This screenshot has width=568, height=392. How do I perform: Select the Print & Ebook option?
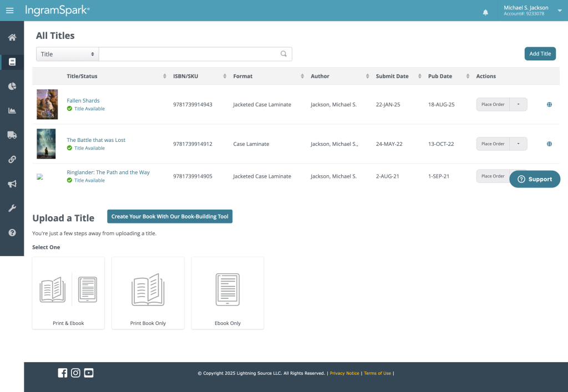(68, 293)
